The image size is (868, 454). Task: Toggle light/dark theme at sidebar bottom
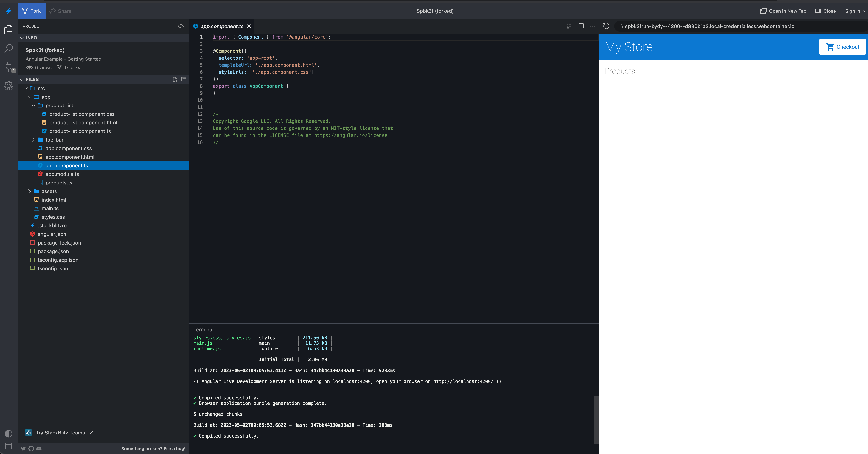coord(8,434)
